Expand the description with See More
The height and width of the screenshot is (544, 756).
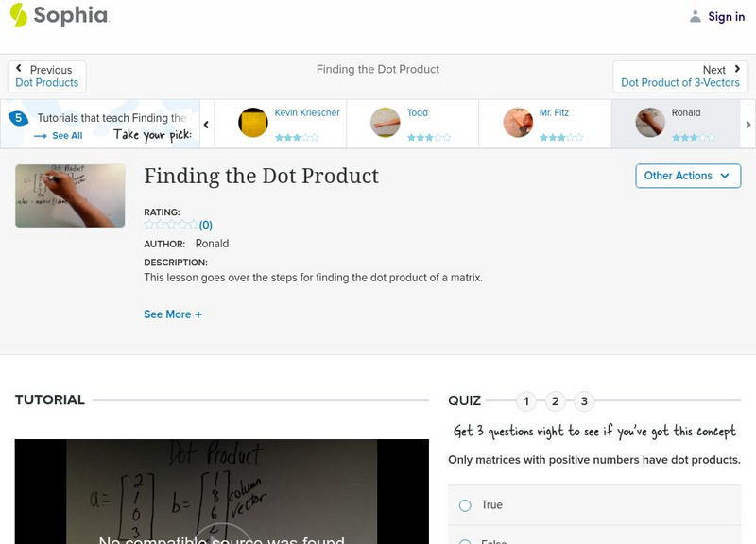(x=173, y=314)
